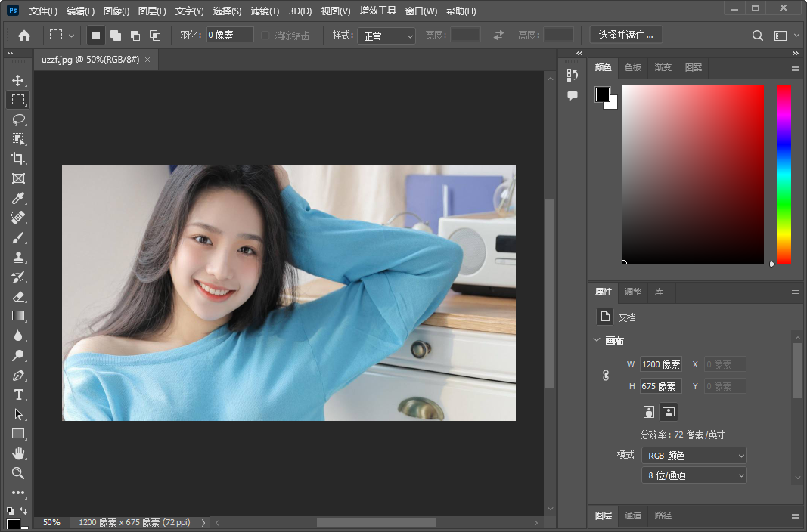The image size is (807, 532).
Task: Click the hue slider bar
Action: (x=784, y=175)
